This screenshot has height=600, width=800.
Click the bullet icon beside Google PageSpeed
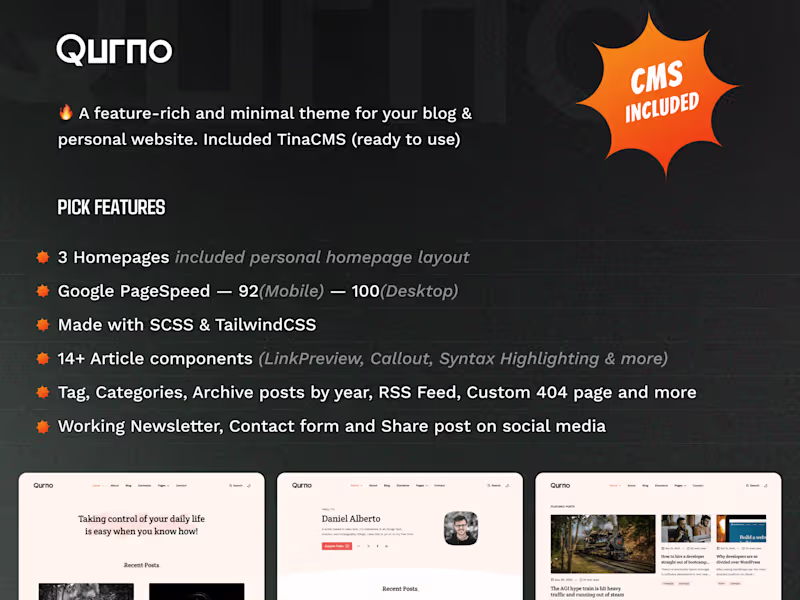coord(43,291)
